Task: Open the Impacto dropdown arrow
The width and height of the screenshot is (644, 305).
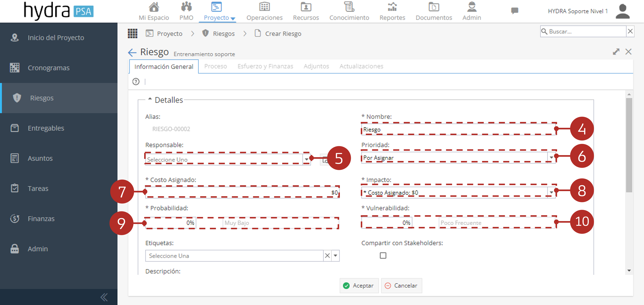Action: click(x=551, y=192)
